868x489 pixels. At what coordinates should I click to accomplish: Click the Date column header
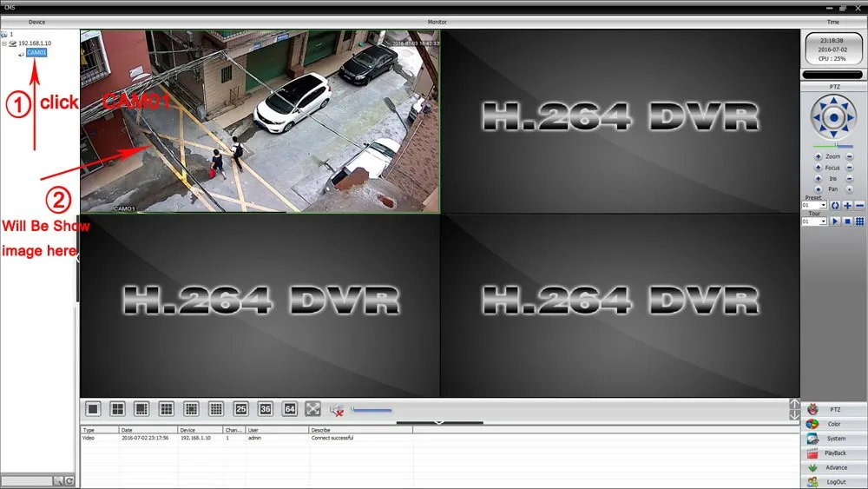pos(148,430)
